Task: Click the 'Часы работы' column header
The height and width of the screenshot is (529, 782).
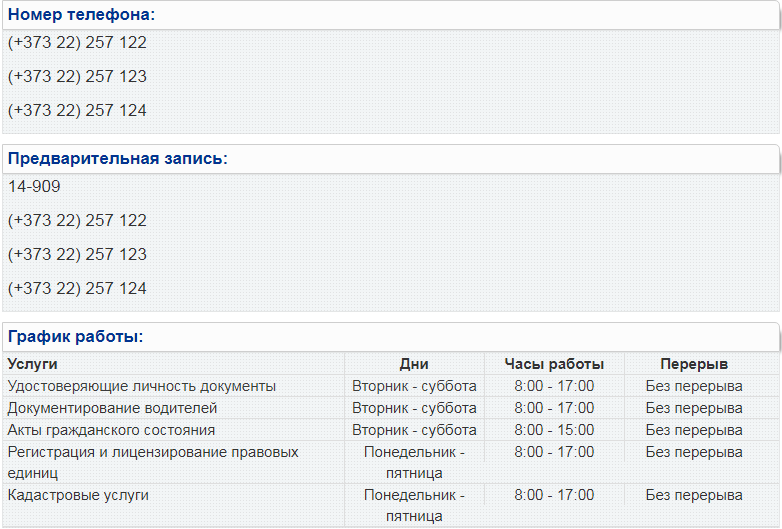Action: pyautogui.click(x=554, y=364)
